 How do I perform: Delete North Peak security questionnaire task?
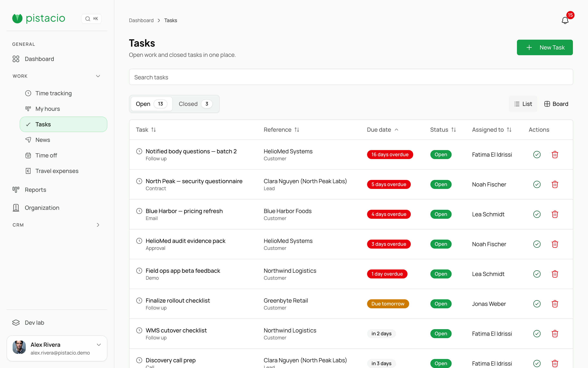pyautogui.click(x=555, y=184)
